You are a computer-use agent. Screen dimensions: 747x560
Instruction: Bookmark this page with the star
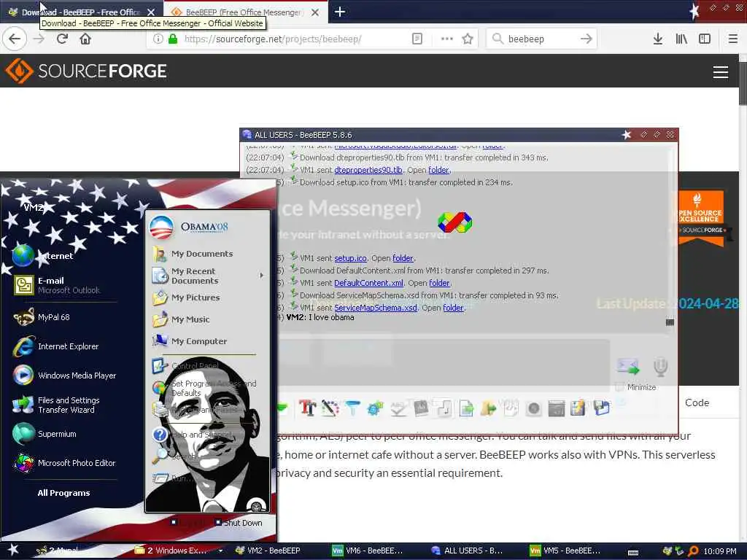tap(468, 39)
